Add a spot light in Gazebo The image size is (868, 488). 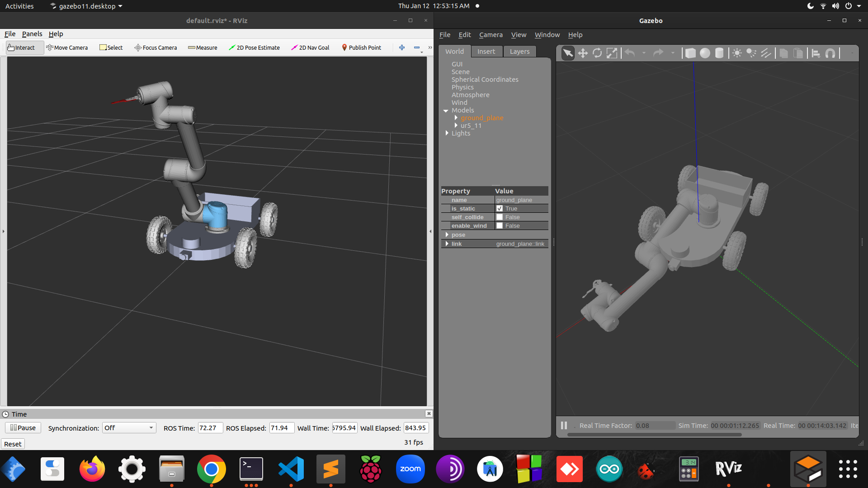point(751,53)
